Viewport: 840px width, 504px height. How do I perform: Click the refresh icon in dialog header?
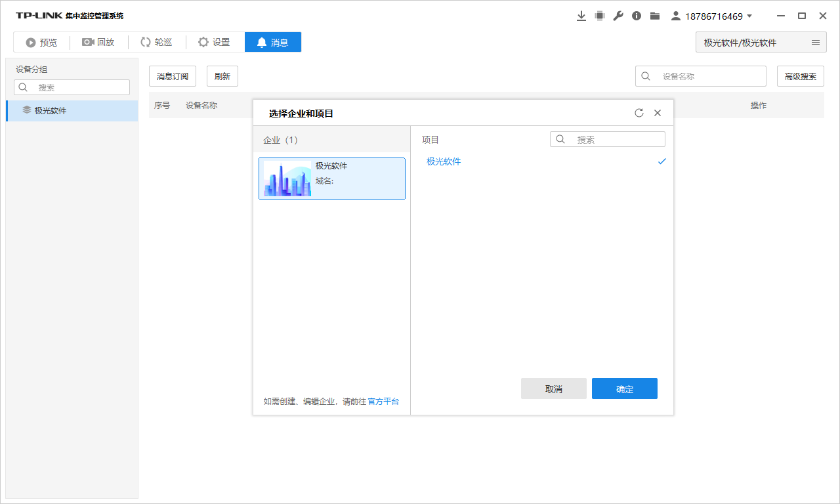pyautogui.click(x=639, y=113)
